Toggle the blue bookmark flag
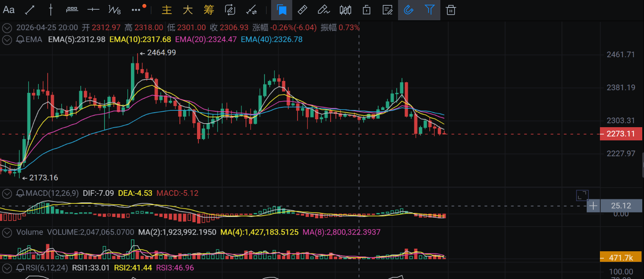This screenshot has width=644, height=279. [x=282, y=10]
